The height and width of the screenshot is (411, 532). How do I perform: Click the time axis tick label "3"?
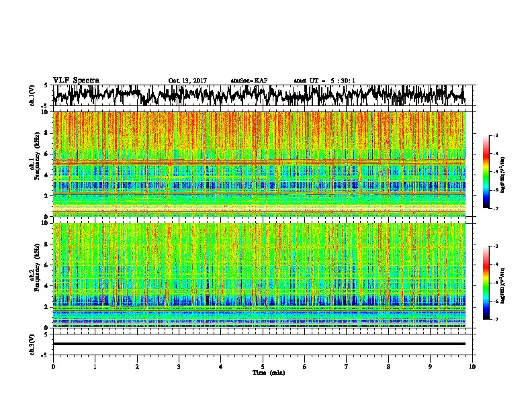pos(179,367)
